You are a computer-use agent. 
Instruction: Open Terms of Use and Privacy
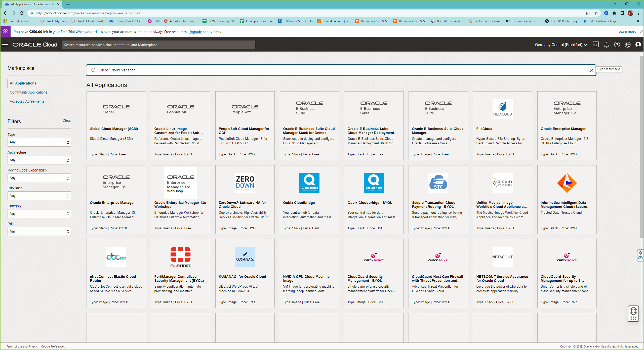22,346
